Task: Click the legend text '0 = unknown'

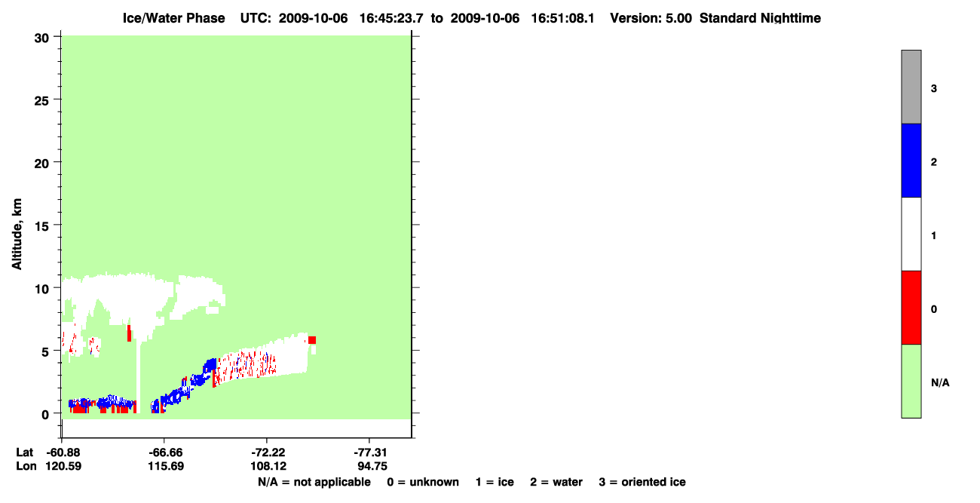Action: tap(423, 482)
